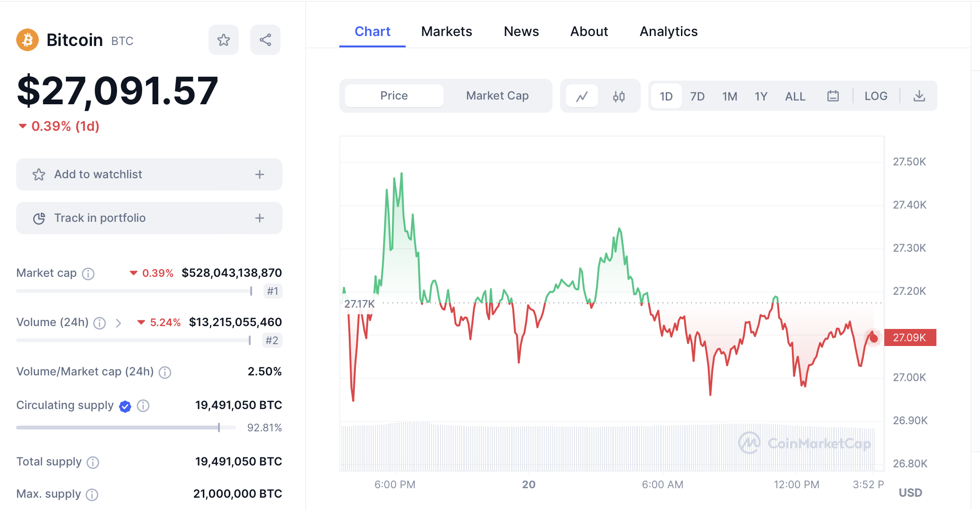Select the ALL time range
This screenshot has height=510, width=980.
795,96
